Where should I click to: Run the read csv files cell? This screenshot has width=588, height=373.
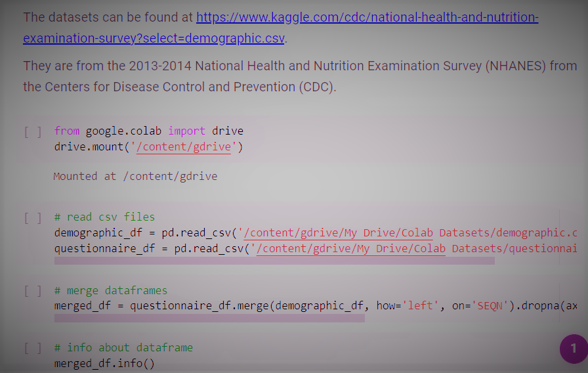pos(33,217)
